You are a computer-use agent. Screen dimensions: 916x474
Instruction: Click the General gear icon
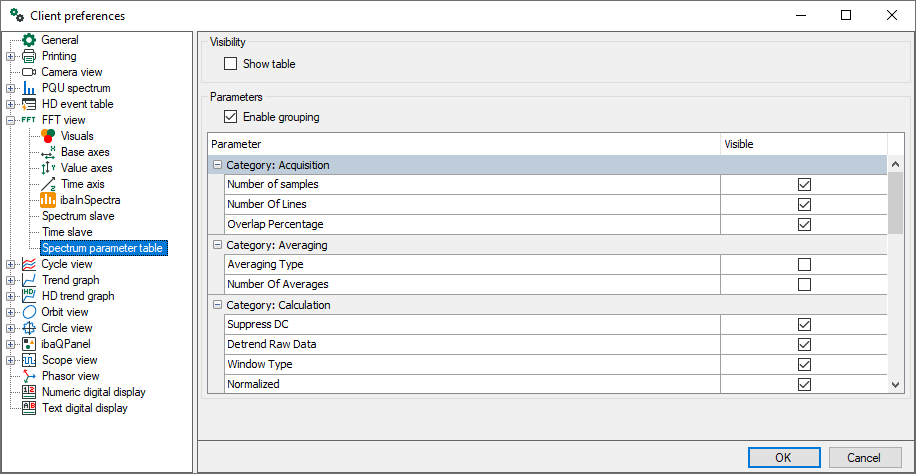click(x=29, y=40)
